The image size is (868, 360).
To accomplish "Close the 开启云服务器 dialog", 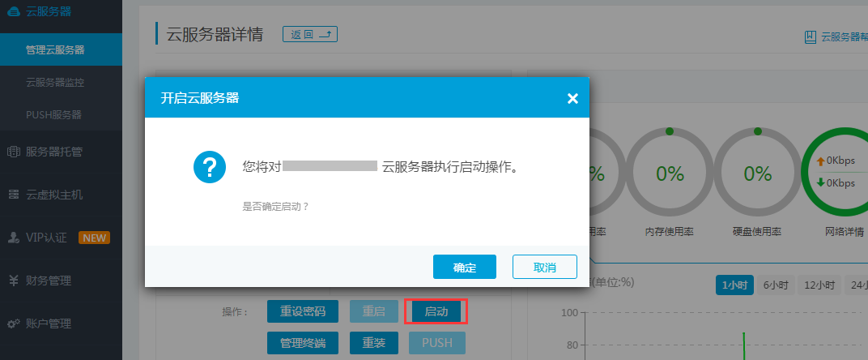I will pos(572,98).
